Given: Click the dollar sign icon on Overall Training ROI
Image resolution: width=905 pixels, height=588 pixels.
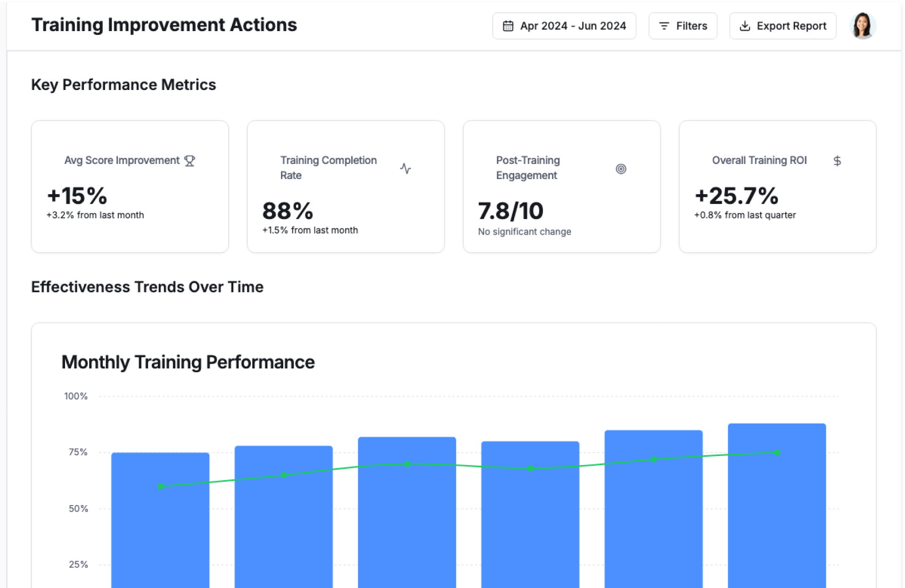Looking at the screenshot, I should tap(837, 161).
